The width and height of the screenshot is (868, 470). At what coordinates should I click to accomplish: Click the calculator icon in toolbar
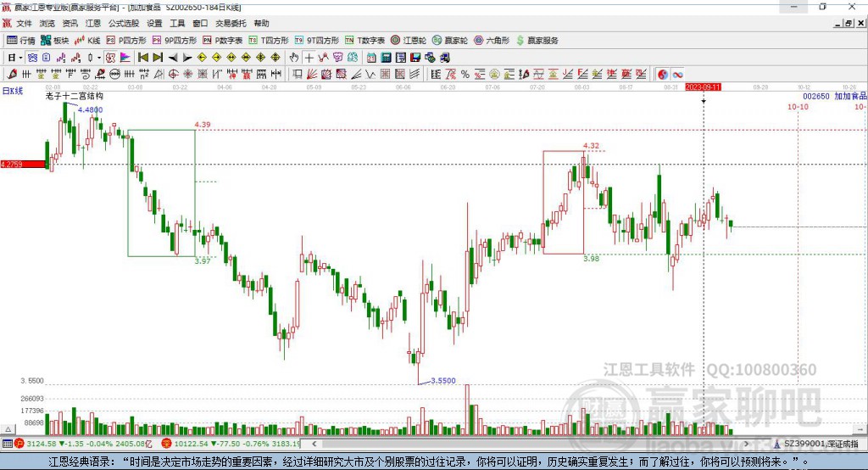click(x=386, y=58)
